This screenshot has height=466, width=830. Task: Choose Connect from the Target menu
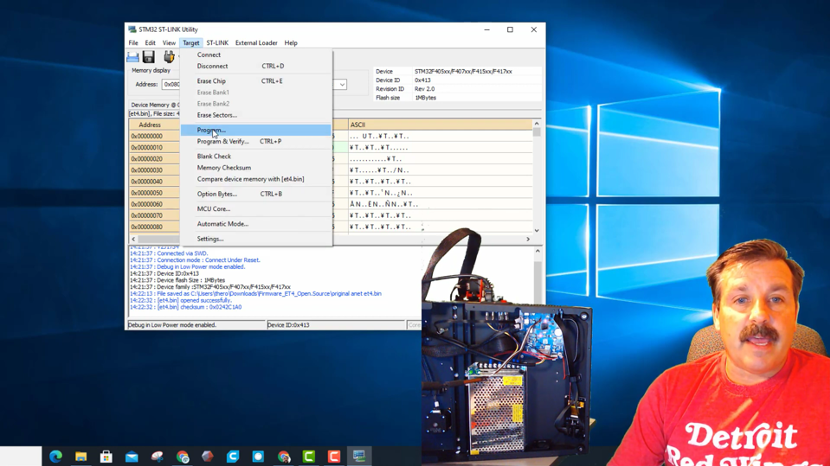[256, 55]
